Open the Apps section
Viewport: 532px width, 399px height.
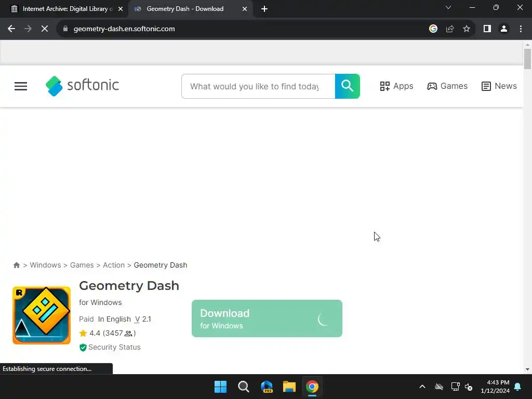(396, 86)
